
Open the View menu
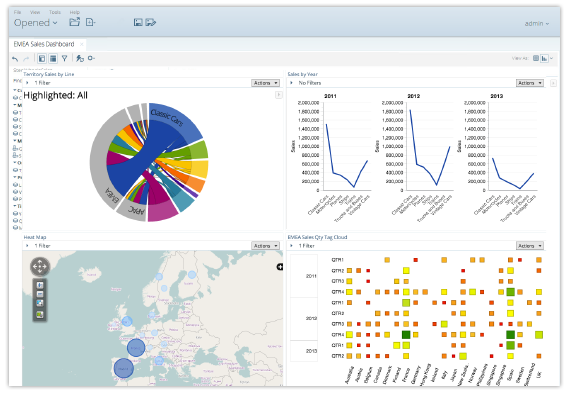pyautogui.click(x=35, y=12)
